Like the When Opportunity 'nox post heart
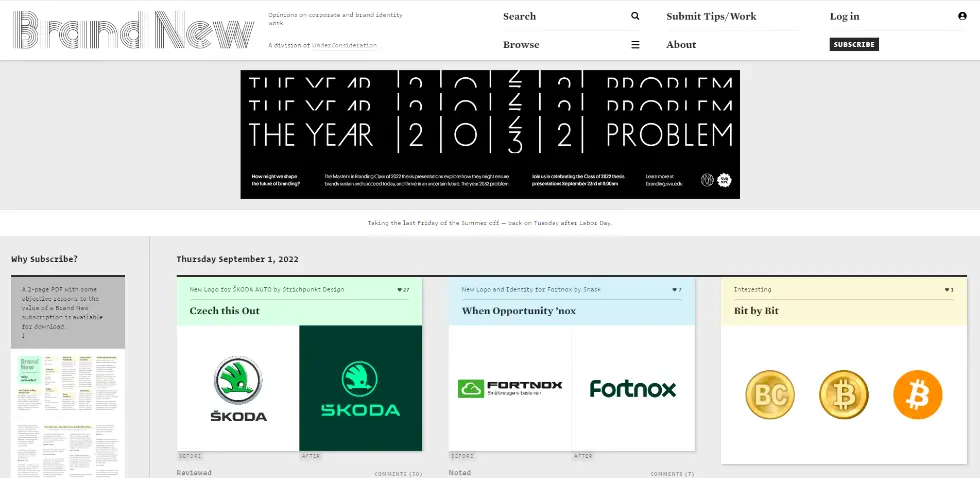Screen dimensions: 980x478 [674, 290]
